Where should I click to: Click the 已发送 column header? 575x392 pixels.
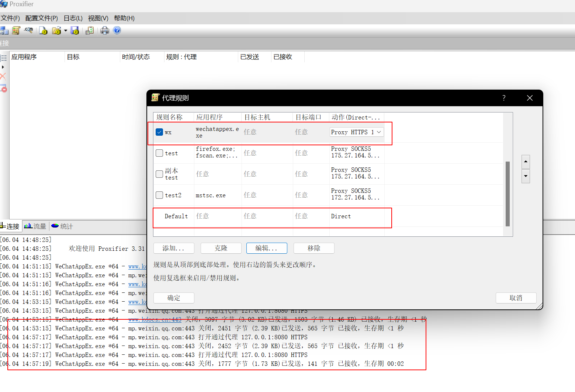255,57
